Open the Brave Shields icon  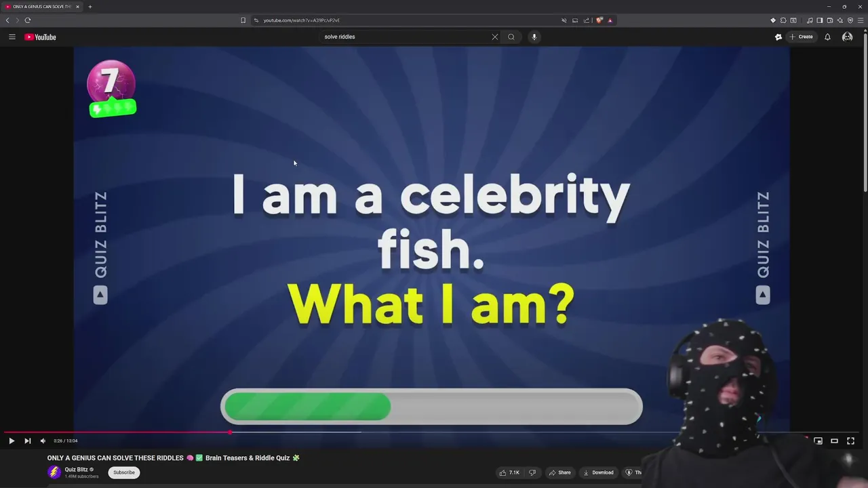pos(599,20)
